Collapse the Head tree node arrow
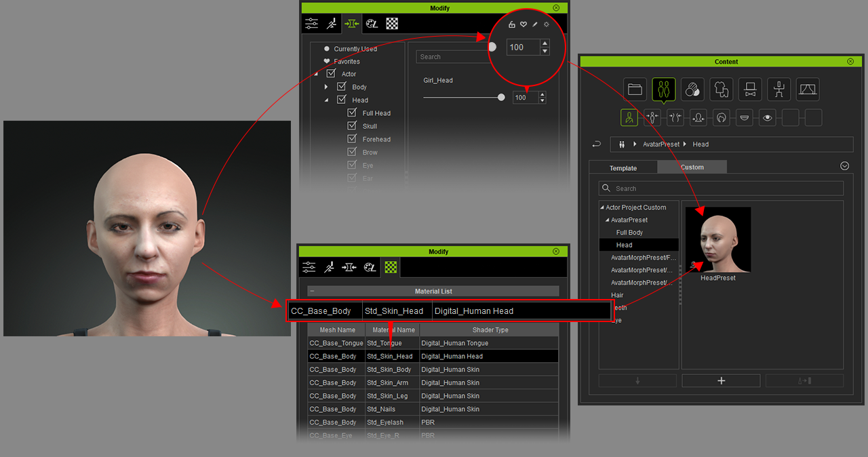Viewport: 868px width, 457px height. tap(326, 100)
